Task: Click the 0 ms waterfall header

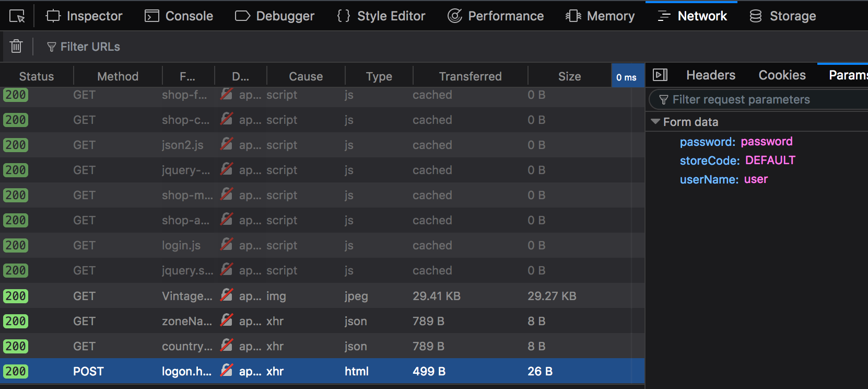Action: [627, 77]
